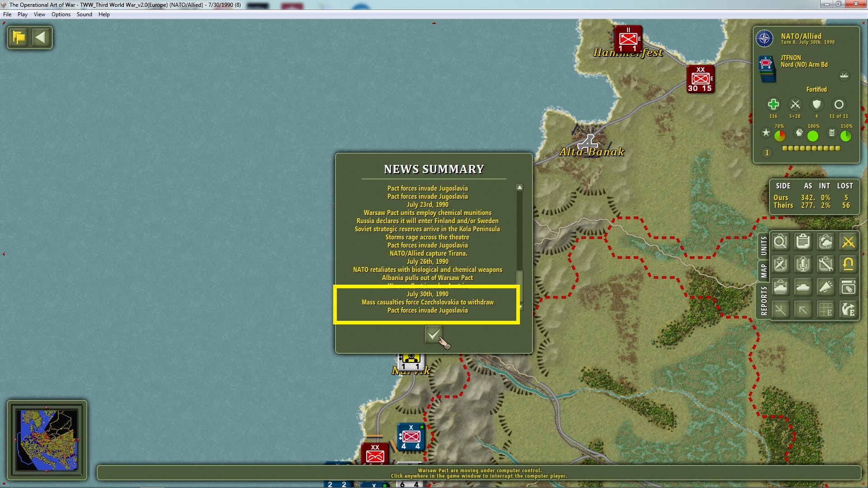
Task: Click the 100% readiness pie indicator
Action: click(813, 136)
